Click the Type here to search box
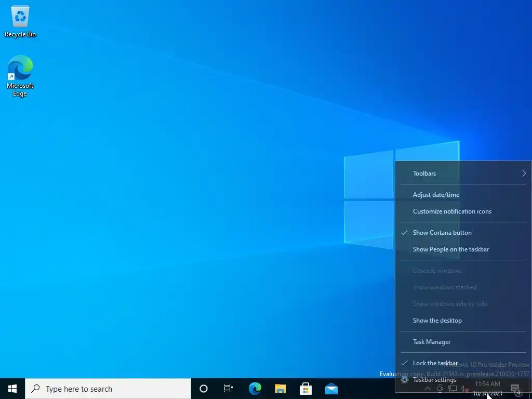The height and width of the screenshot is (399, 532). (x=108, y=389)
